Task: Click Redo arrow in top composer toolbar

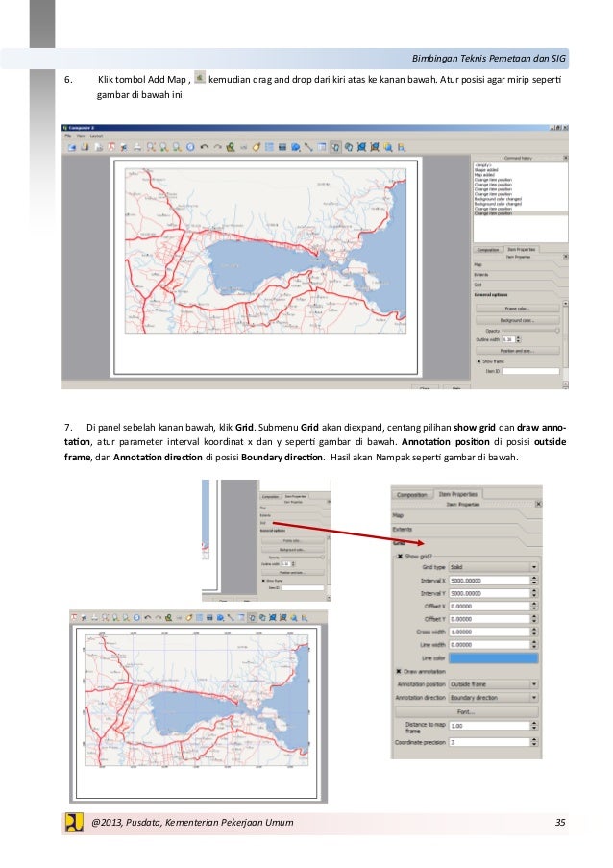Action: 217,147
